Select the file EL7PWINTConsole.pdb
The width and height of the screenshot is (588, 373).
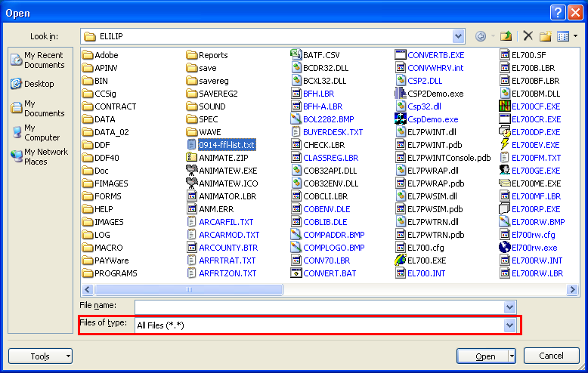pyautogui.click(x=443, y=158)
